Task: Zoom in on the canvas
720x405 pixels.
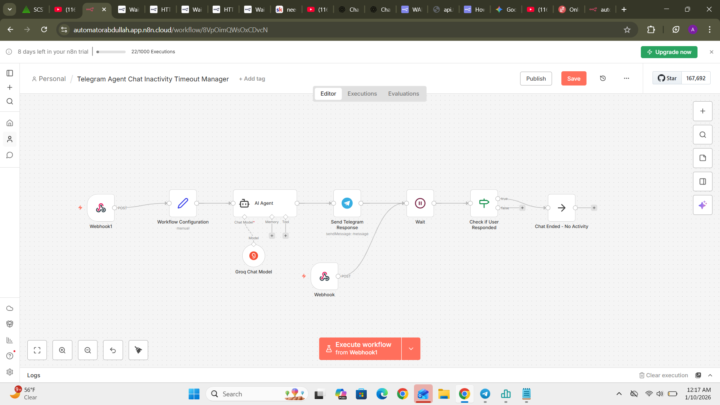Action: pyautogui.click(x=62, y=350)
